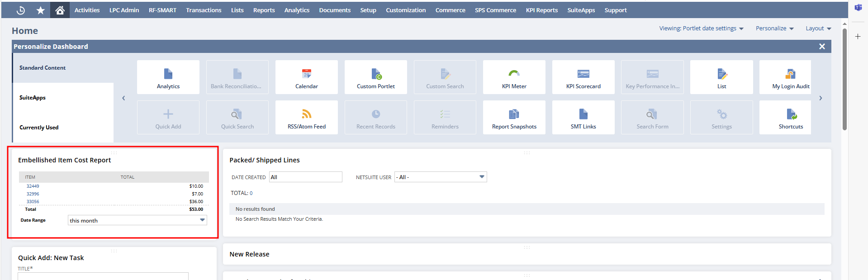868x280 pixels.
Task: Open the Layout dropdown menu
Action: point(818,28)
